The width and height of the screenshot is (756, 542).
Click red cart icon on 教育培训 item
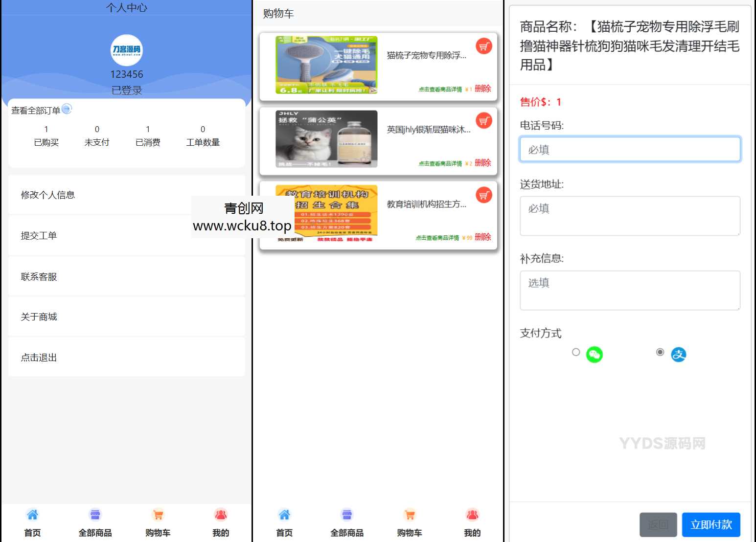(483, 195)
